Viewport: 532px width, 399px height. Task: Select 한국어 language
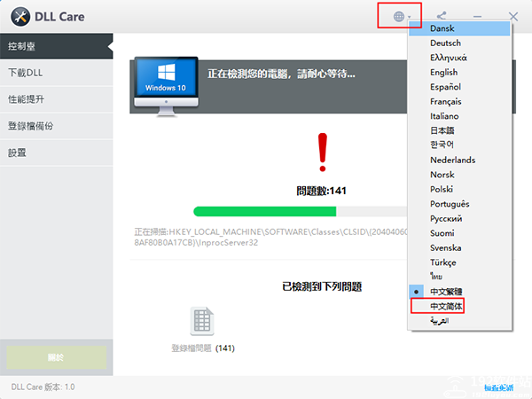click(459, 145)
